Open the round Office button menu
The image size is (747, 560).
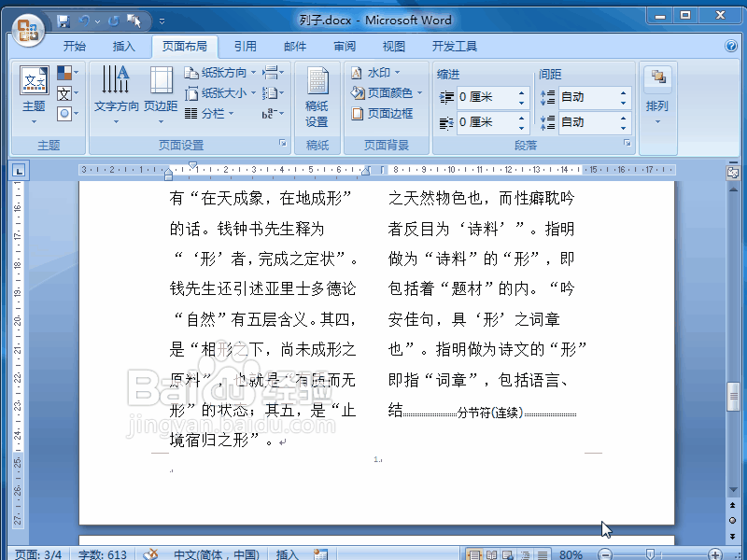28,30
